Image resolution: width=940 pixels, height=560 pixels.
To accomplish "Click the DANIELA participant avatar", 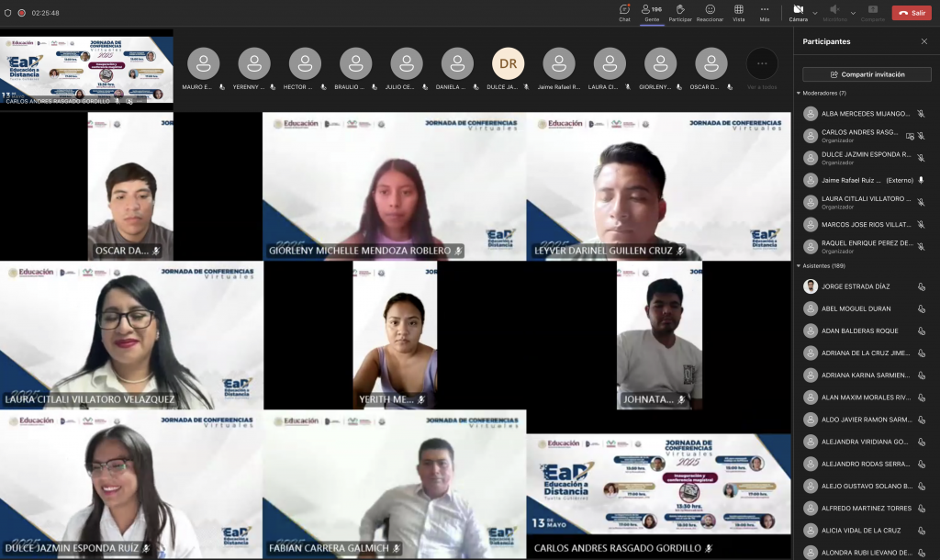I will [457, 63].
